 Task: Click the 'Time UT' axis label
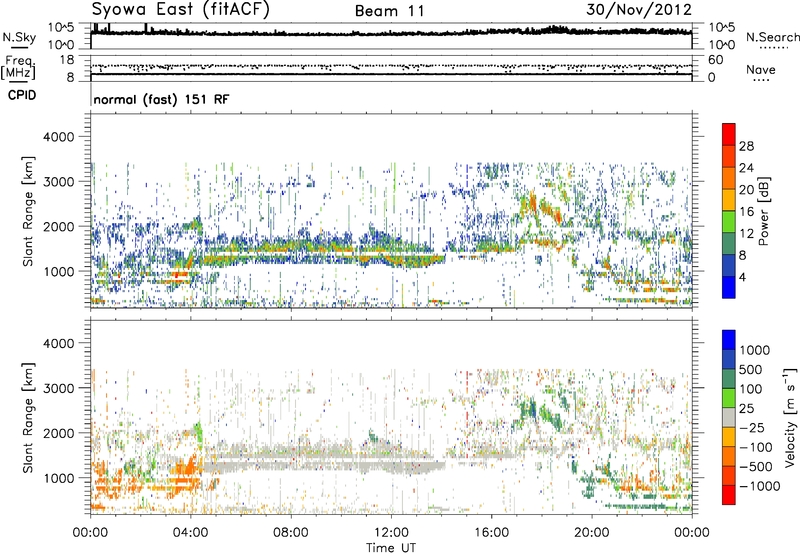click(x=391, y=548)
